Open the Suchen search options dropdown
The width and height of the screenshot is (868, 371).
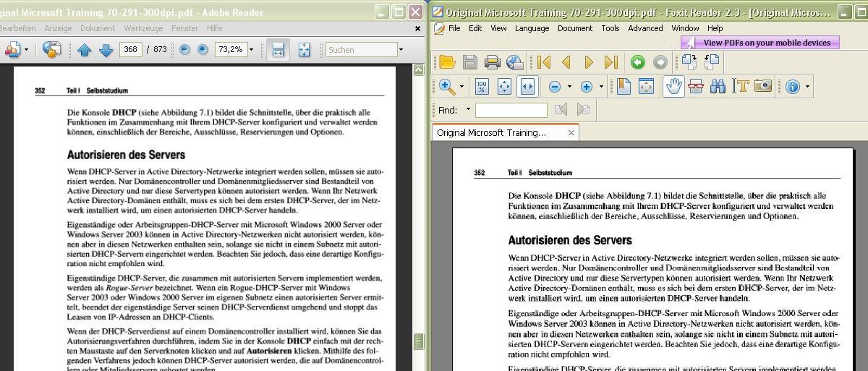tap(401, 50)
